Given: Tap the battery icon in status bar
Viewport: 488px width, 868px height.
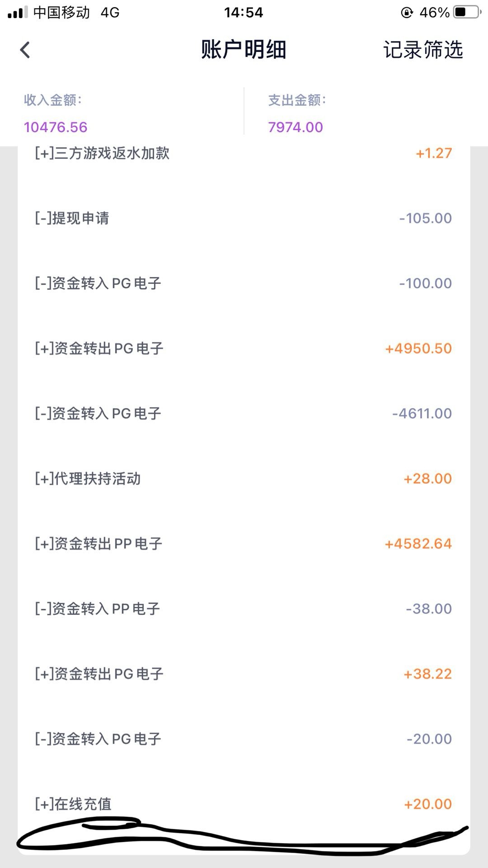Looking at the screenshot, I should (x=467, y=12).
